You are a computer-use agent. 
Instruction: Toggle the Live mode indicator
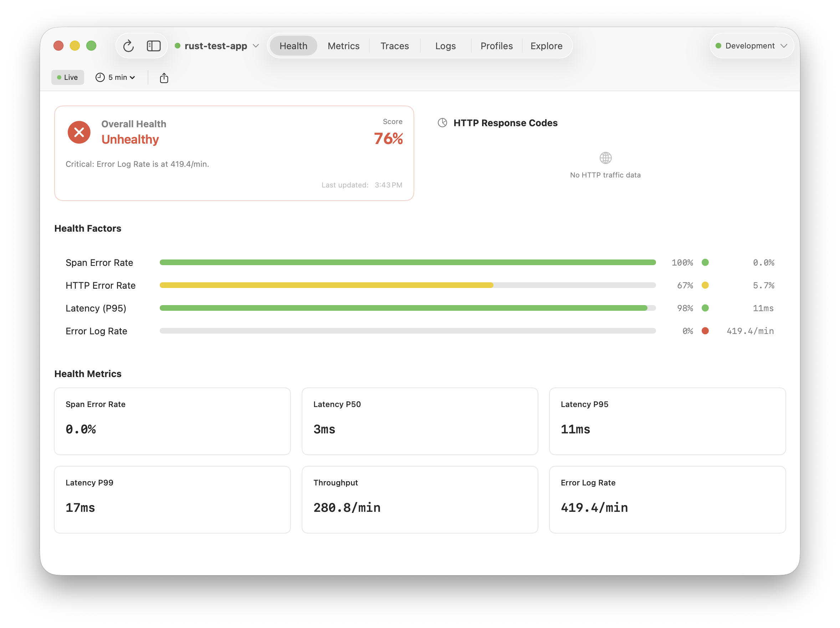click(68, 77)
